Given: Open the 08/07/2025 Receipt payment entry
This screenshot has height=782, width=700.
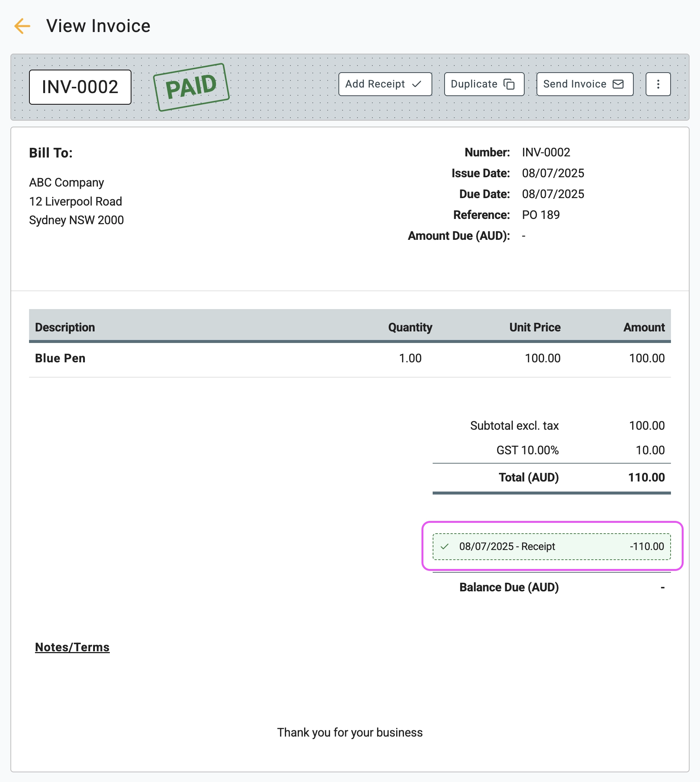Looking at the screenshot, I should coord(506,547).
